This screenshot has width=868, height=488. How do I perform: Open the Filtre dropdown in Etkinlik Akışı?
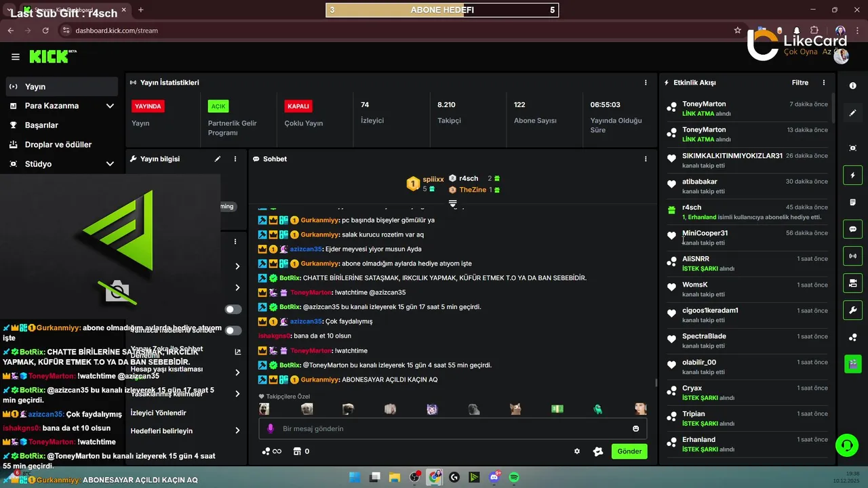(x=800, y=83)
